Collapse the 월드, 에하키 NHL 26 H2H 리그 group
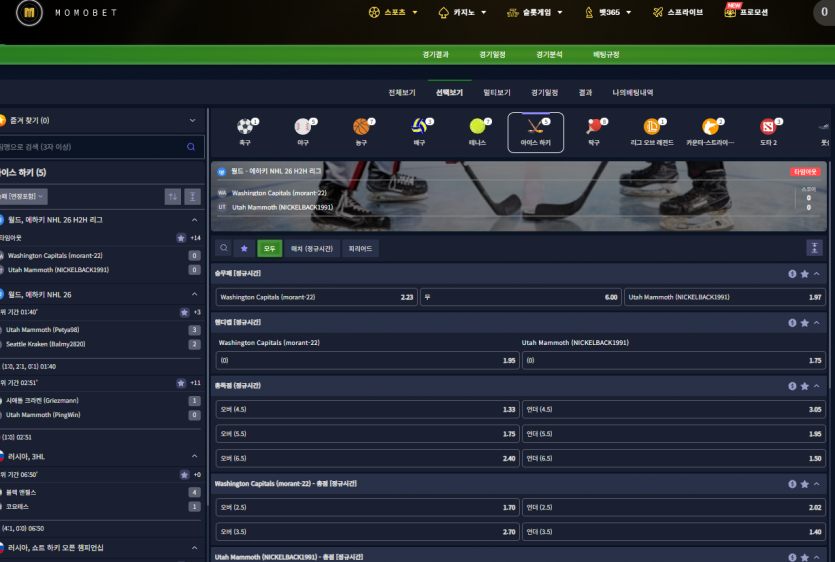Image resolution: width=835 pixels, height=562 pixels. (194, 220)
